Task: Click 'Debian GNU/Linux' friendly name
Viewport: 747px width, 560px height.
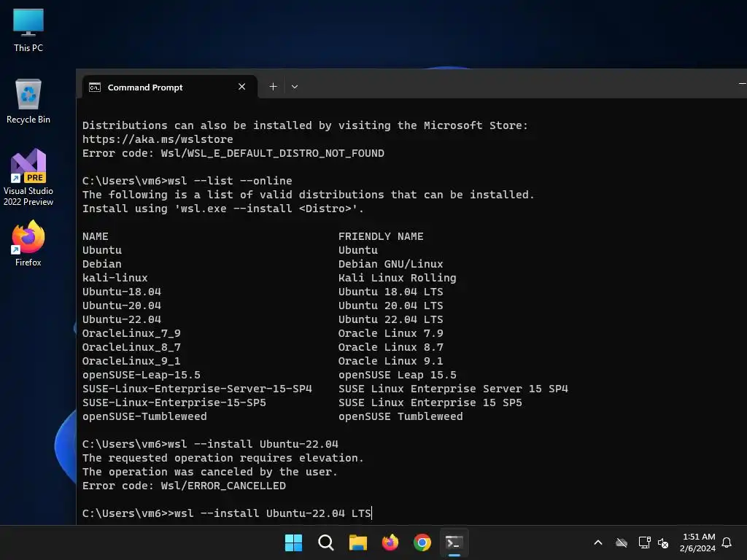Action: pyautogui.click(x=391, y=264)
